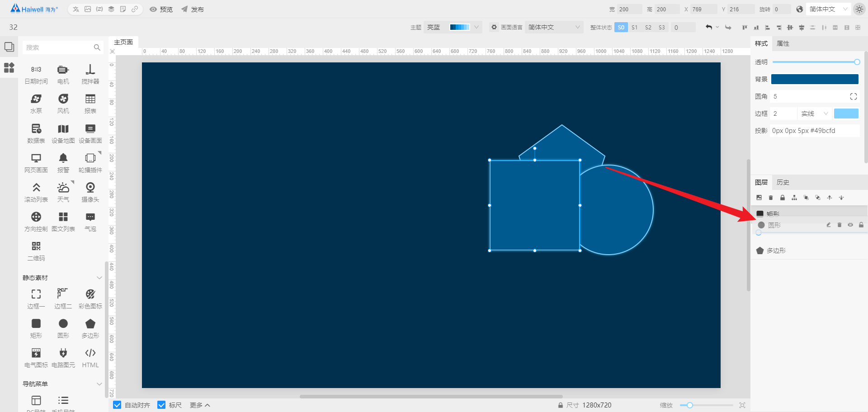This screenshot has height=412, width=868.
Task: Add the 水泵 pump widget
Action: 36,104
